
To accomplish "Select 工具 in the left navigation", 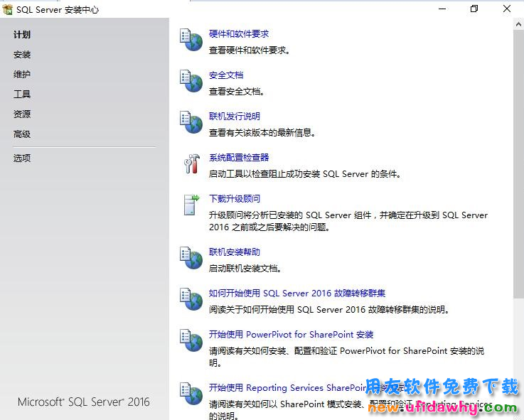I will tap(22, 95).
